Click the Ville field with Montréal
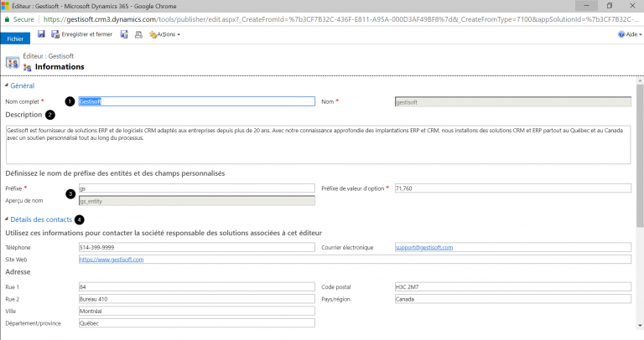The width and height of the screenshot is (644, 340). pyautogui.click(x=197, y=311)
